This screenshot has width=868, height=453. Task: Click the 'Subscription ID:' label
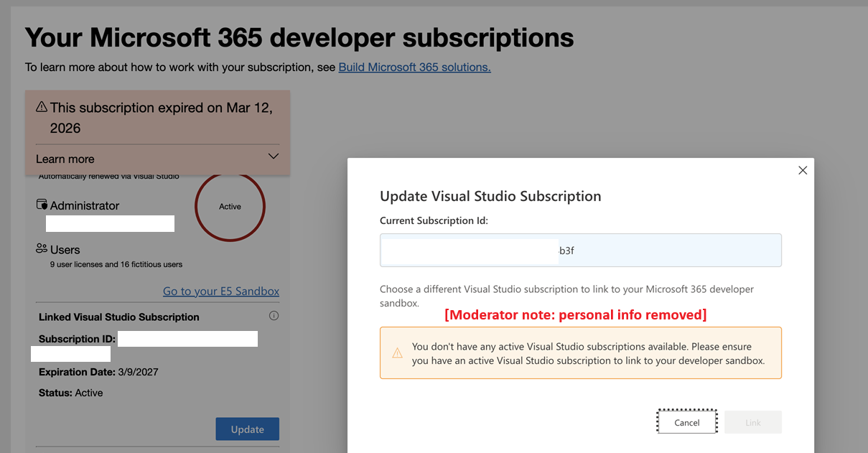77,339
